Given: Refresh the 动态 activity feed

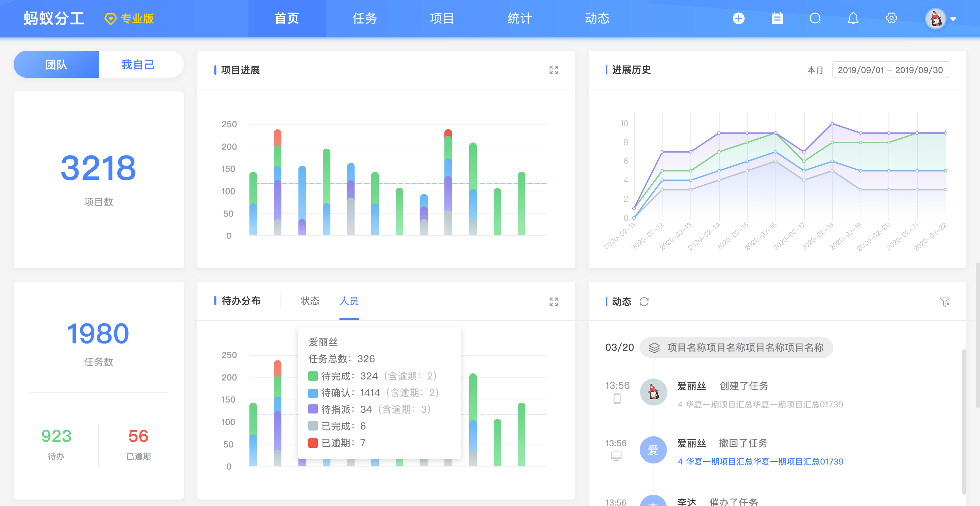Looking at the screenshot, I should click(644, 302).
